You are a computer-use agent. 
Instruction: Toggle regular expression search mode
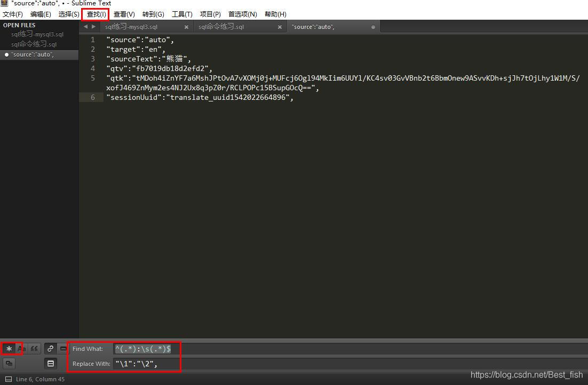click(9, 349)
